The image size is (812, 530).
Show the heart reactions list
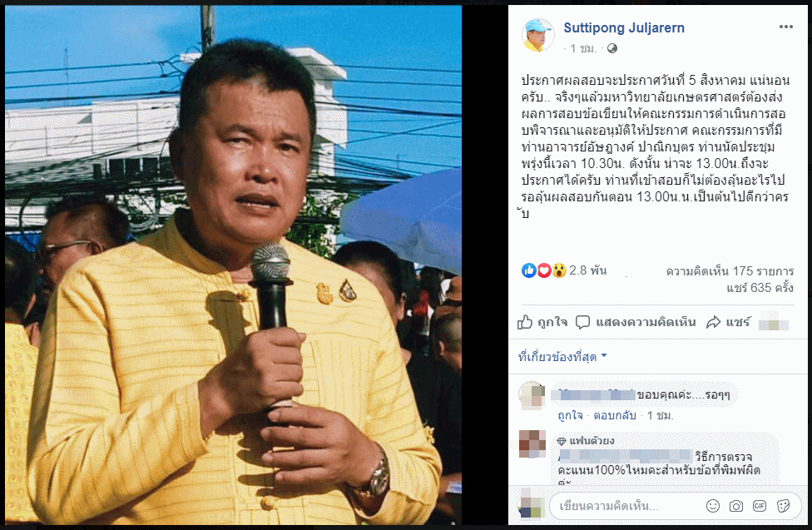(544, 270)
